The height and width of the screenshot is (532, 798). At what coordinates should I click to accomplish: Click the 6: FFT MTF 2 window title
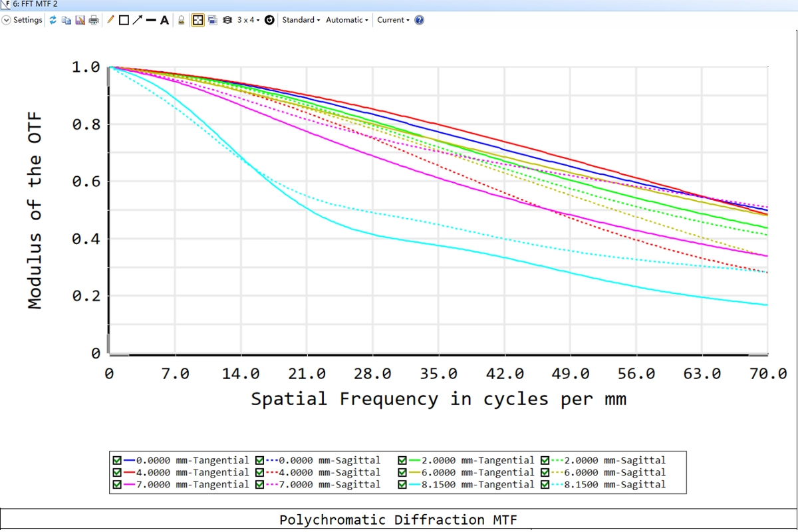[x=35, y=4]
